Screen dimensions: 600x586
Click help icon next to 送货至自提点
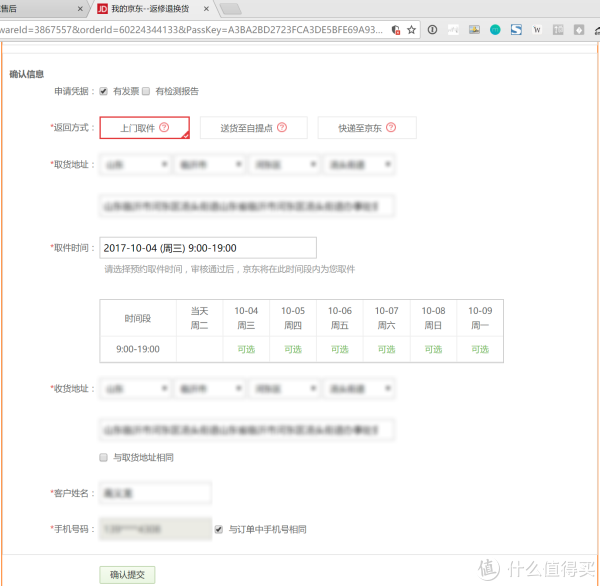click(x=282, y=128)
